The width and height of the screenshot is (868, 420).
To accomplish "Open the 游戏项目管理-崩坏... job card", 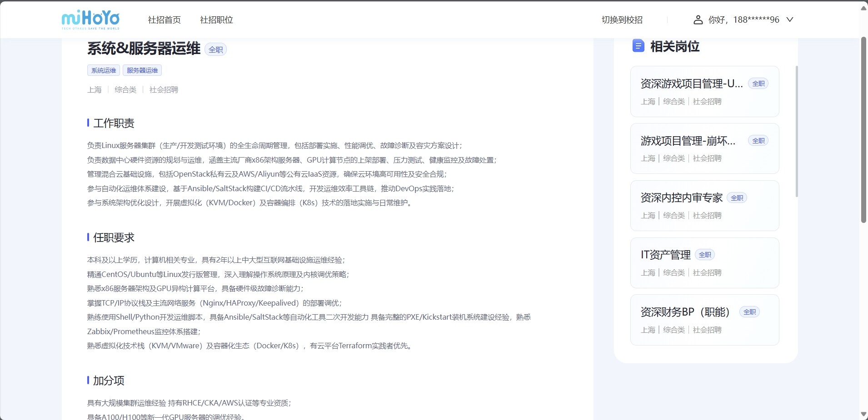I will point(704,148).
